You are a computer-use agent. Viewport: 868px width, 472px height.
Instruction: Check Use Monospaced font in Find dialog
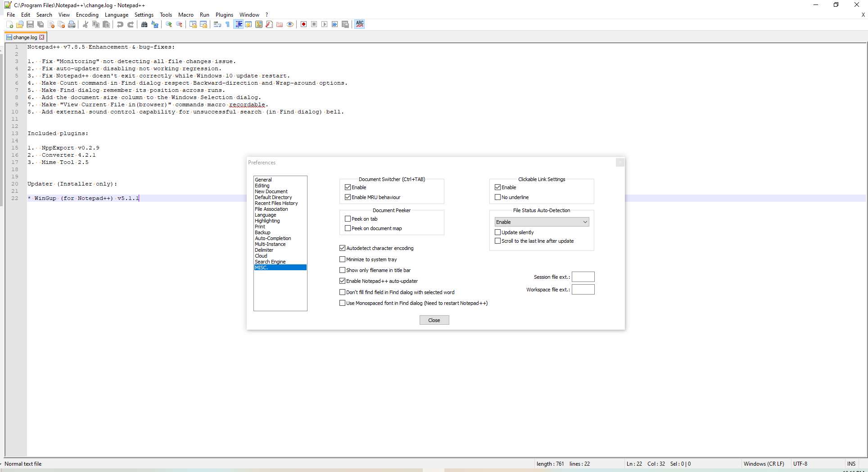[x=342, y=303]
